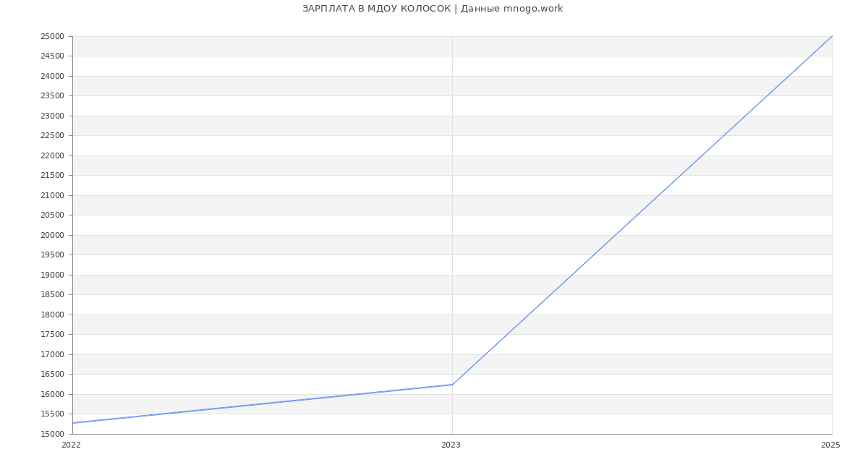Click the 23500 y-axis label
868x470 pixels.
pos(53,95)
